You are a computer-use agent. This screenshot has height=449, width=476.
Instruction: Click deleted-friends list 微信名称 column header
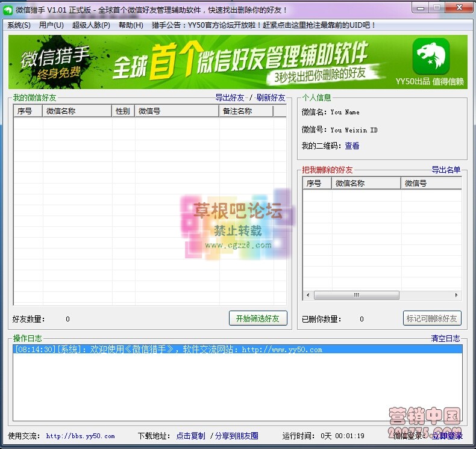click(x=366, y=183)
